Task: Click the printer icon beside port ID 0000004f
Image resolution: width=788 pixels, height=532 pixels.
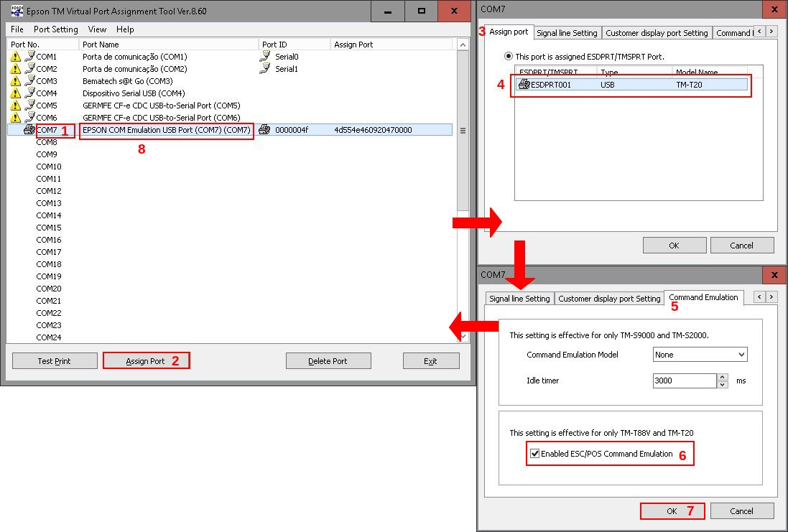Action: click(264, 130)
